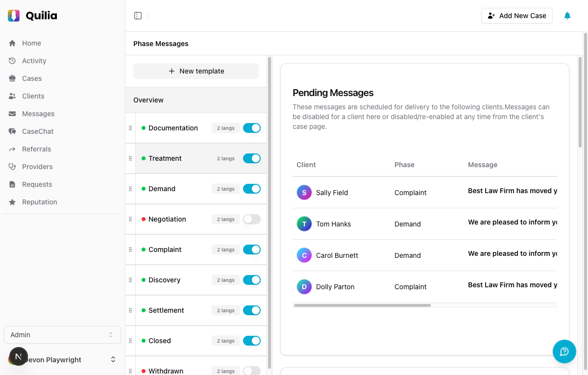
Task: Disable the Documentation phase toggle
Action: [252, 127]
